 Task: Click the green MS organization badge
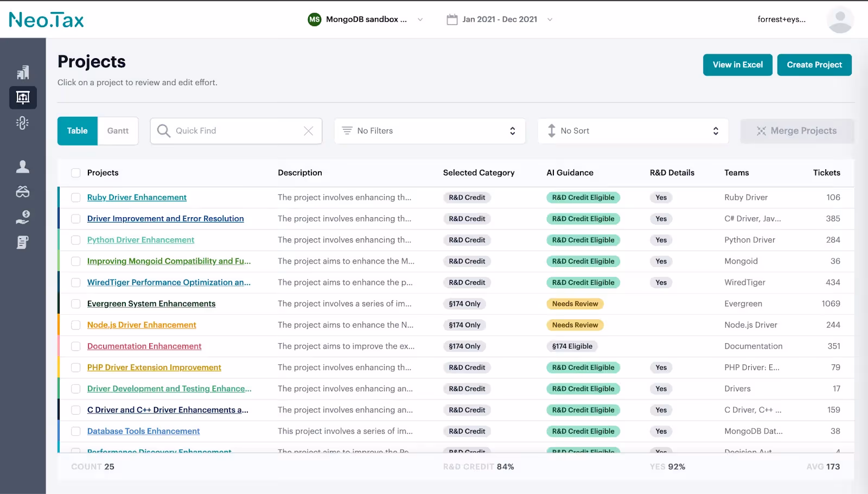pos(315,20)
